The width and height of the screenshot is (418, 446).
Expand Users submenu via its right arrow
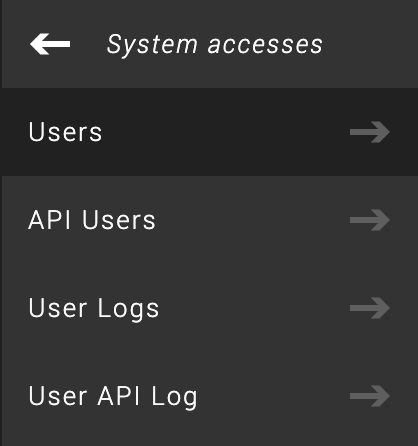point(370,132)
